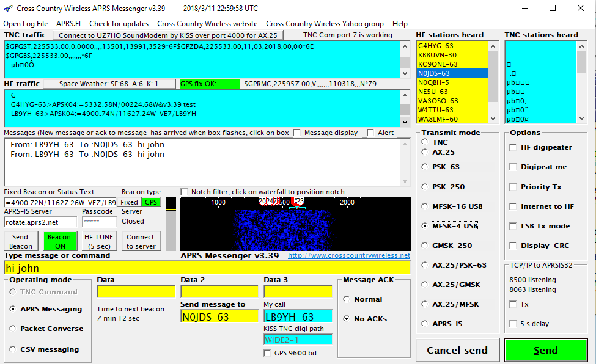Select PSK-250 transmit mode
This screenshot has height=364, width=596.
[425, 187]
